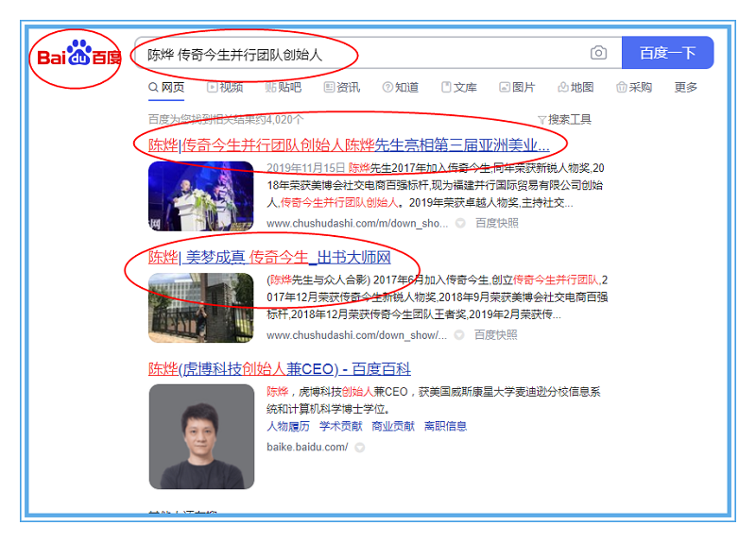Viewport: 756px width, 542px height.
Task: Click the Baidu logo
Action: (79, 57)
